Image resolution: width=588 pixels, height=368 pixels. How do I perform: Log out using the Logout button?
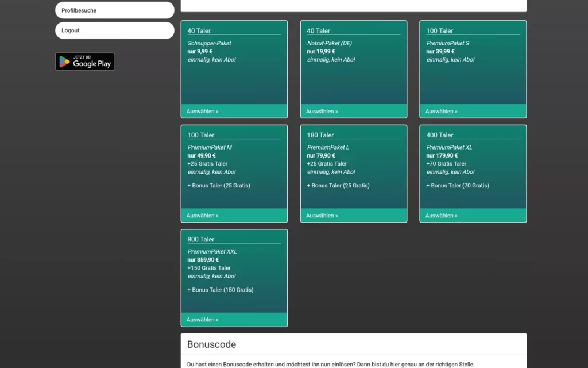114,30
